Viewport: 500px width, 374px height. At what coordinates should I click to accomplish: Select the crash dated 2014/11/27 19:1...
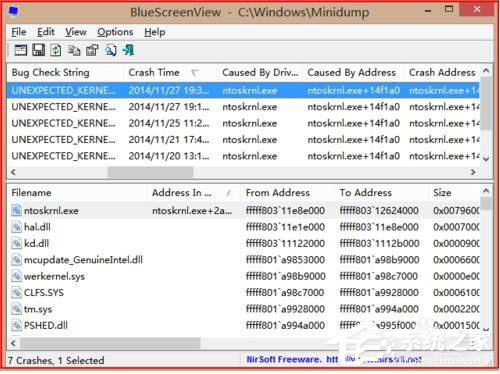click(243, 107)
